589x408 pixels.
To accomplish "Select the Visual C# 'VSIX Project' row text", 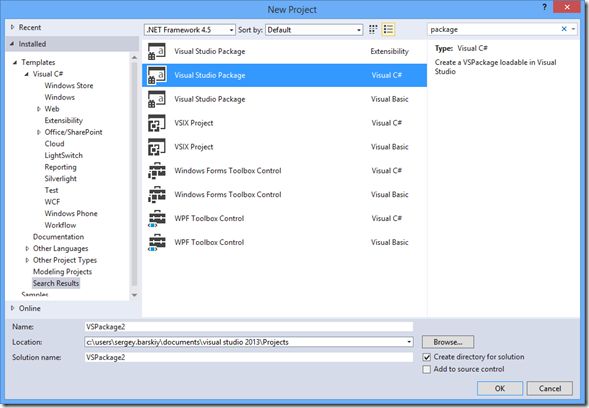I will click(x=193, y=123).
